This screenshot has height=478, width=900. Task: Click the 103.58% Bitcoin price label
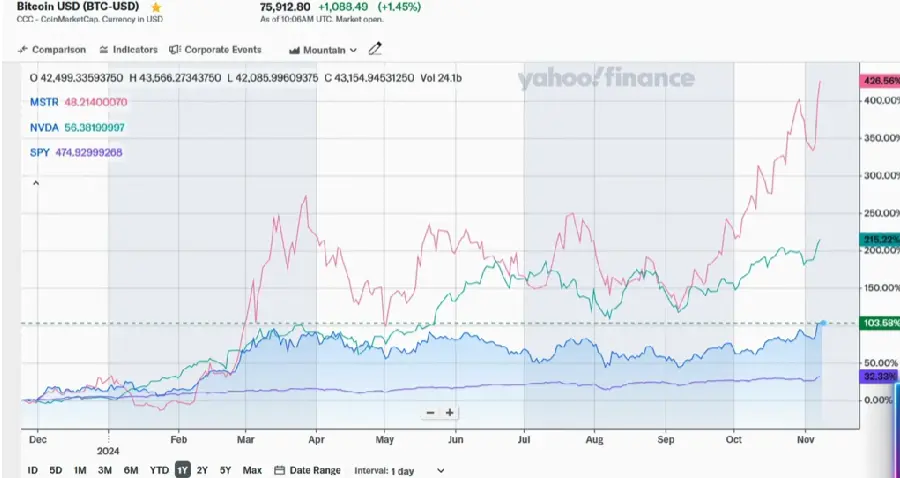[879, 323]
